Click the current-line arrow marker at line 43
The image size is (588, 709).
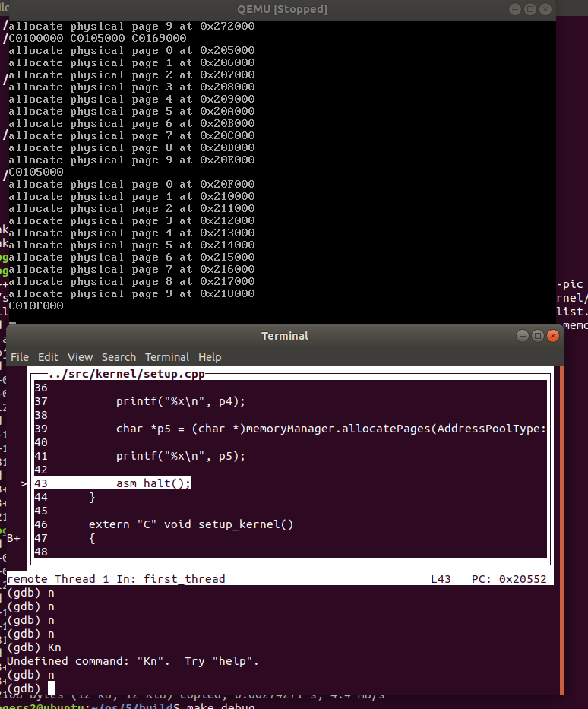[24, 483]
